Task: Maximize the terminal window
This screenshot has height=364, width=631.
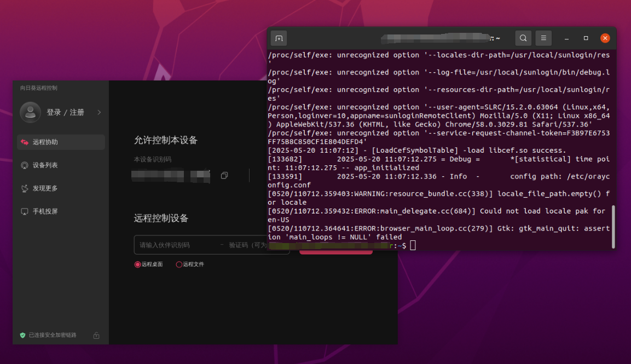Action: [x=586, y=38]
